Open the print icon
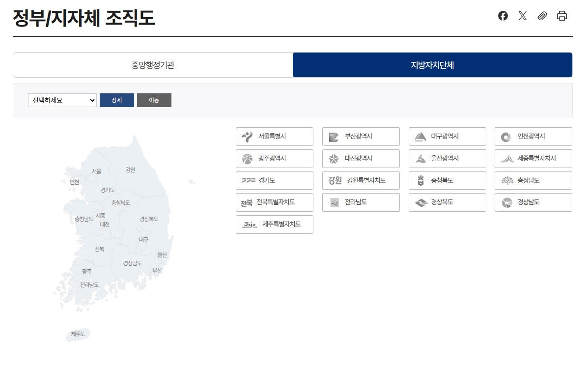 point(561,16)
